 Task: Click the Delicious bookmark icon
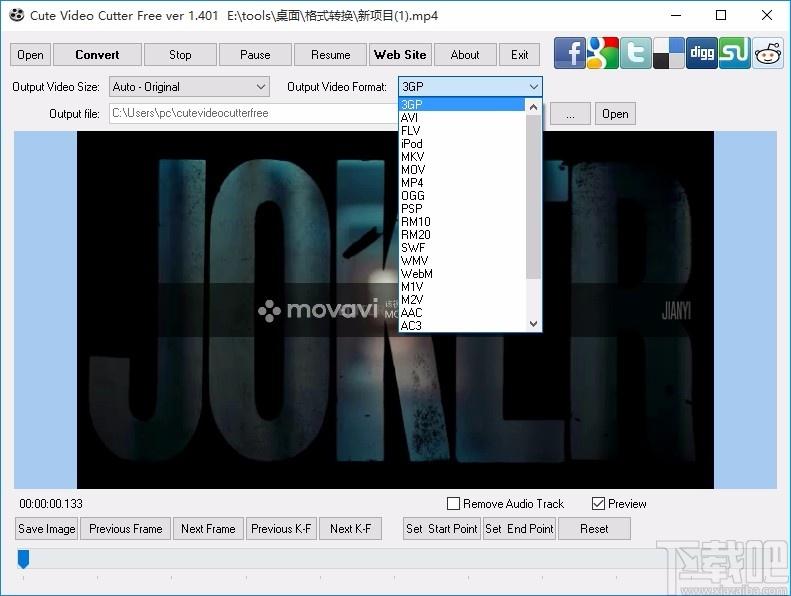668,53
